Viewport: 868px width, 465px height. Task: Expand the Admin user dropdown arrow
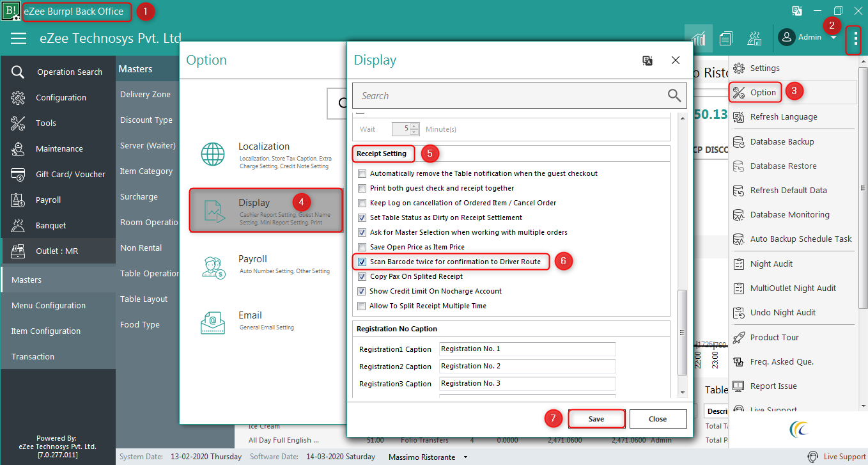(833, 38)
